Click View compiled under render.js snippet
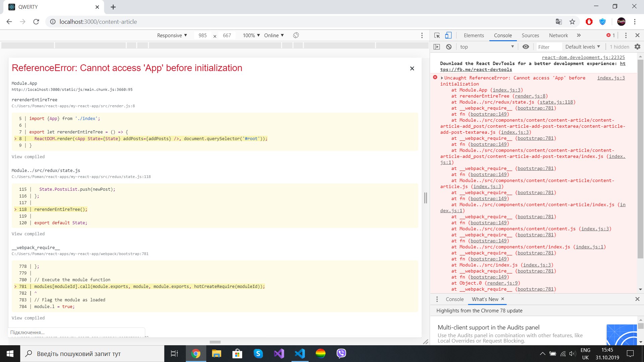Viewport: 644px width, 362px height. [28, 157]
